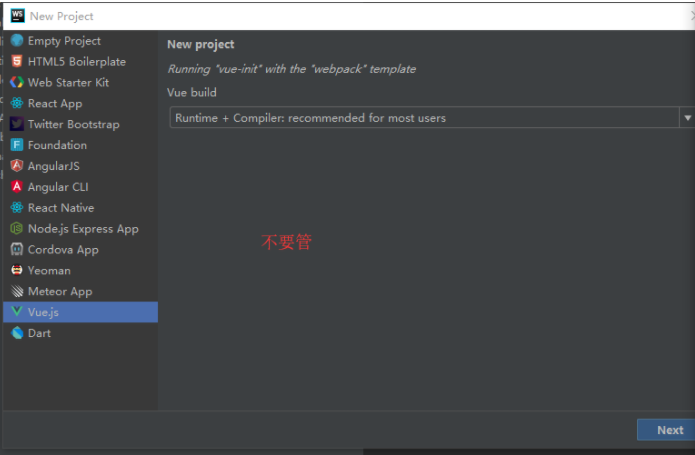The width and height of the screenshot is (695, 455).
Task: Click the React Native atom icon
Action: 17,207
